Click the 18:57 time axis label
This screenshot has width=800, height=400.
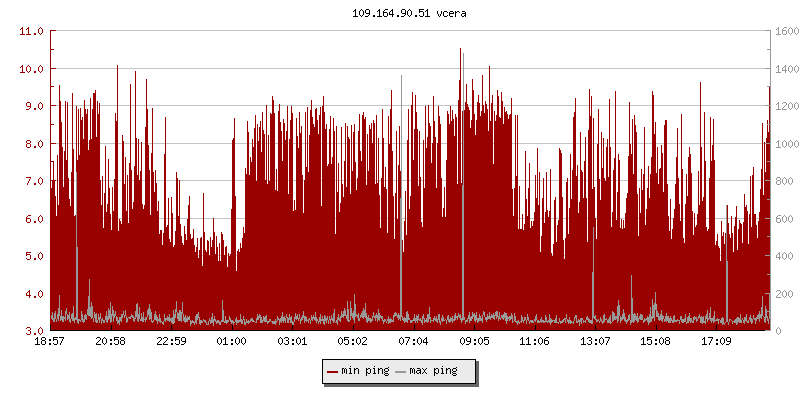tap(50, 341)
